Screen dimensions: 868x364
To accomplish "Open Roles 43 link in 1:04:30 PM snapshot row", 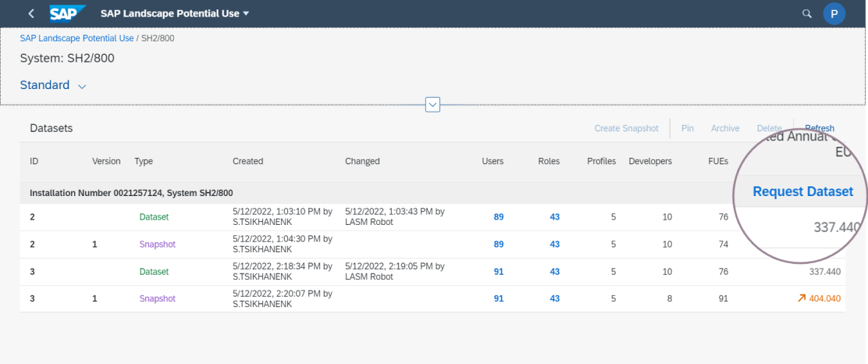I will tap(555, 244).
